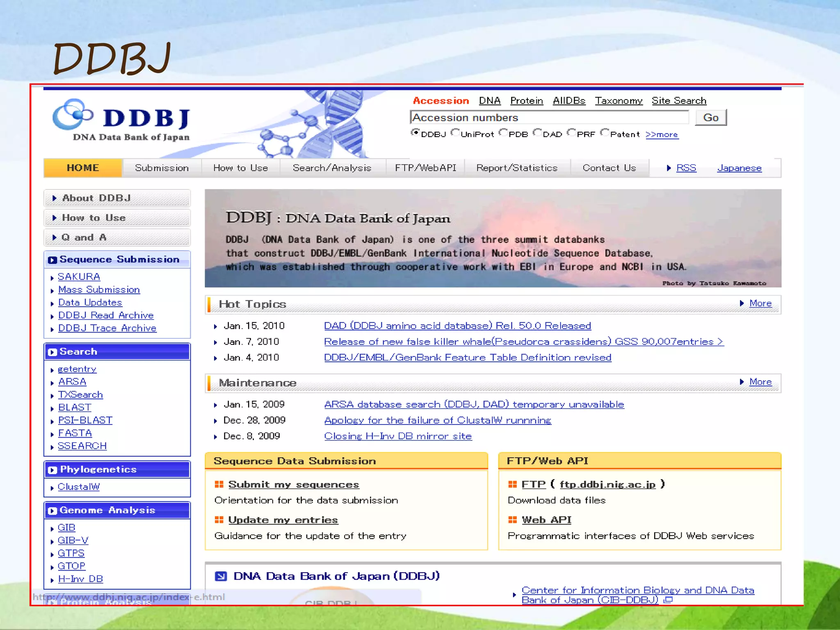Switch search mode to Protein
The width and height of the screenshot is (840, 630).
(527, 100)
